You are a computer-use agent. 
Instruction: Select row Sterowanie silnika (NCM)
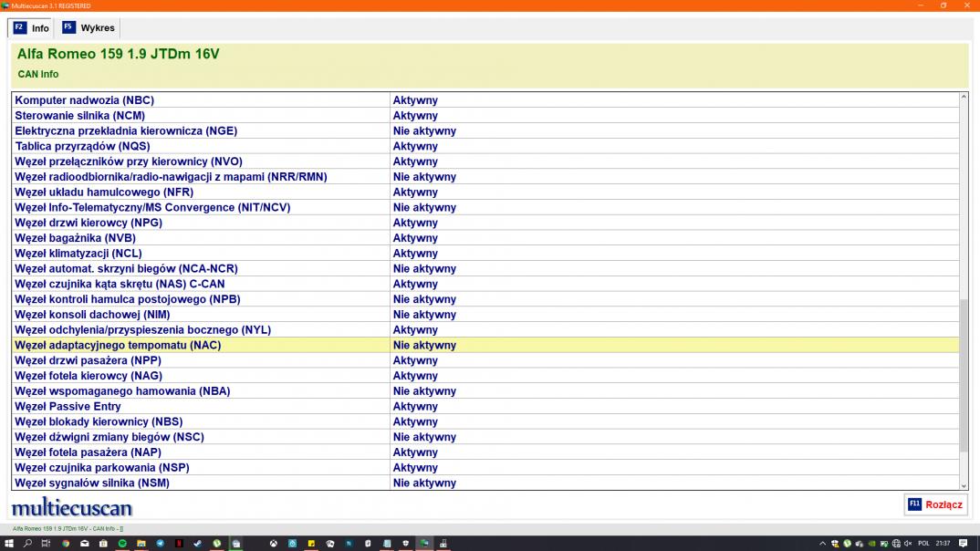pyautogui.click(x=485, y=116)
